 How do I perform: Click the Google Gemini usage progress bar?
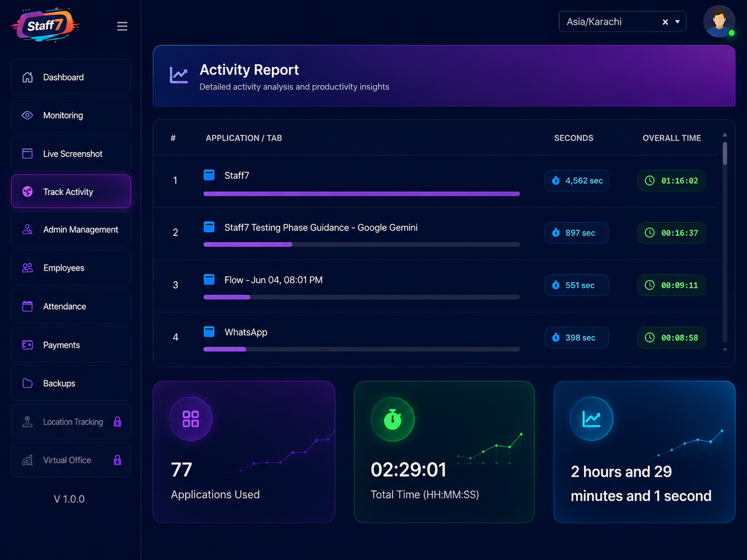click(x=362, y=244)
